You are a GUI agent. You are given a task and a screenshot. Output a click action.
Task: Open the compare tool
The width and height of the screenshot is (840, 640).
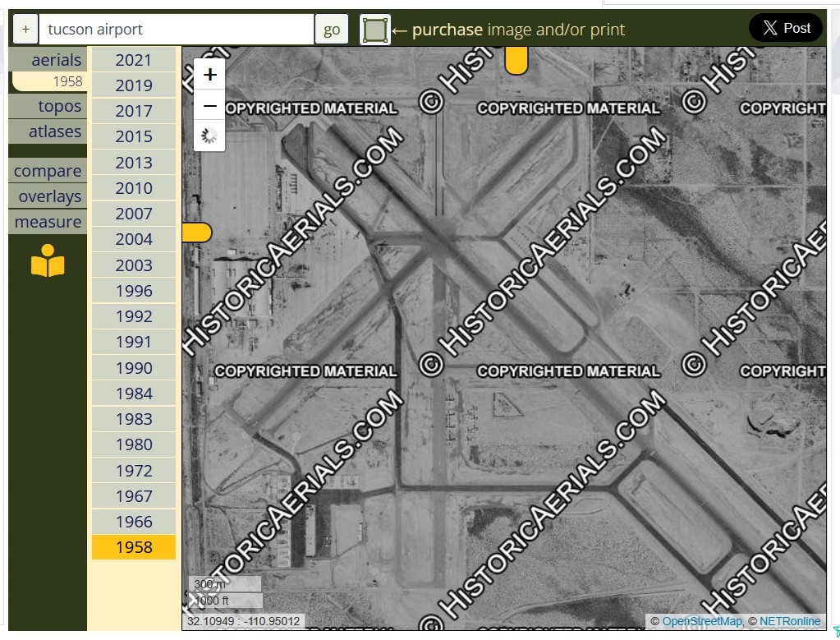48,171
